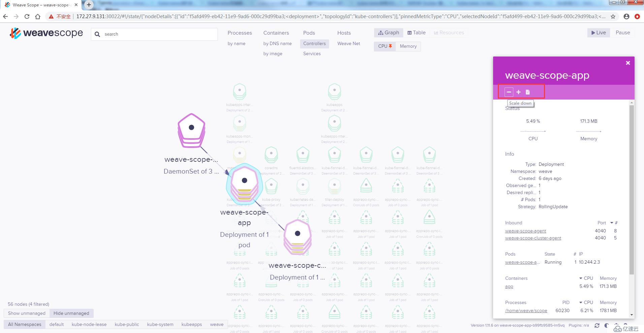644x333 pixels.
Task: Pause the live updates
Action: (x=623, y=33)
